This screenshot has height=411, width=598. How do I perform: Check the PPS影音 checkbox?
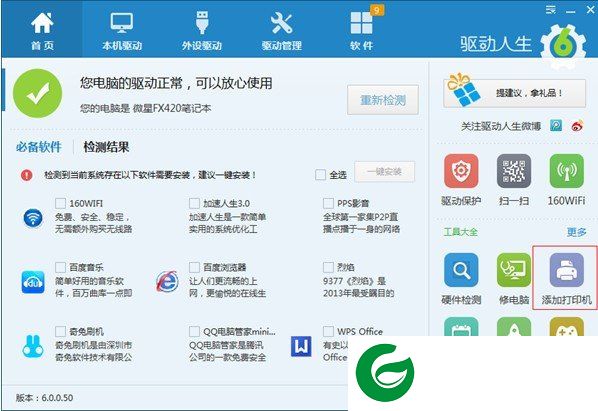[328, 203]
